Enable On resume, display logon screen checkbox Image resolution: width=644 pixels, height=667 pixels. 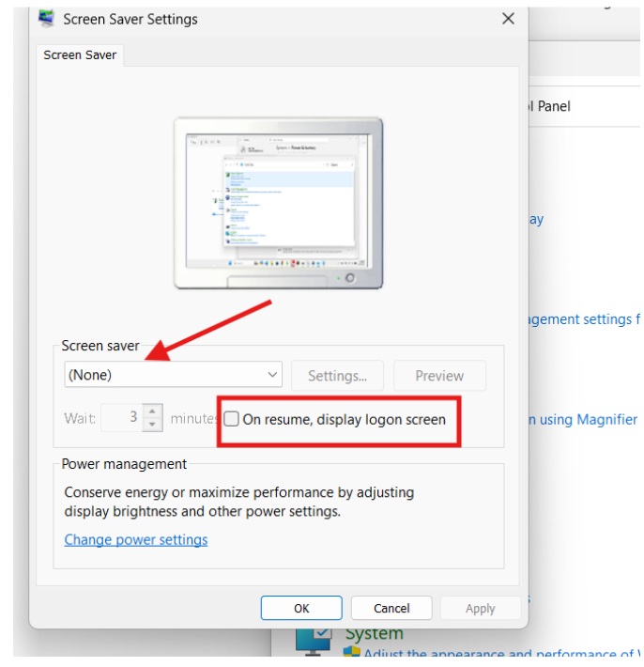tap(231, 419)
